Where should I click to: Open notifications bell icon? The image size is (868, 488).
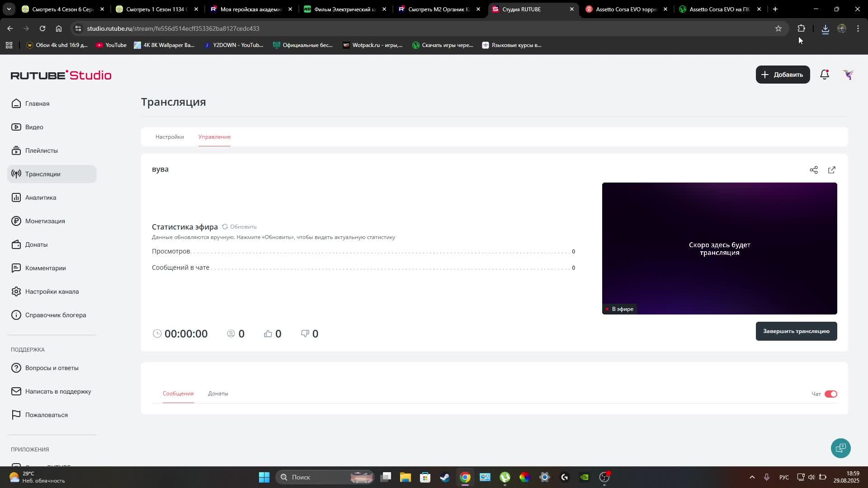click(824, 75)
